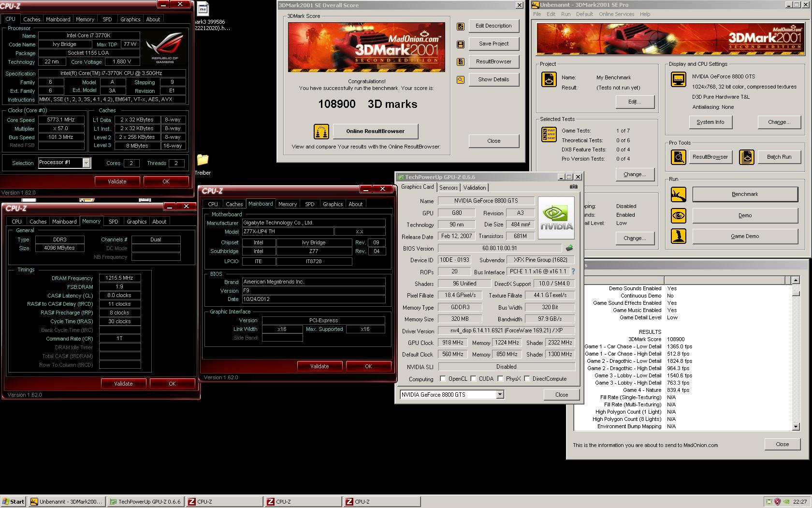Click the Treiber folder on desktop
Viewport: 812px width, 508px height.
(203, 164)
